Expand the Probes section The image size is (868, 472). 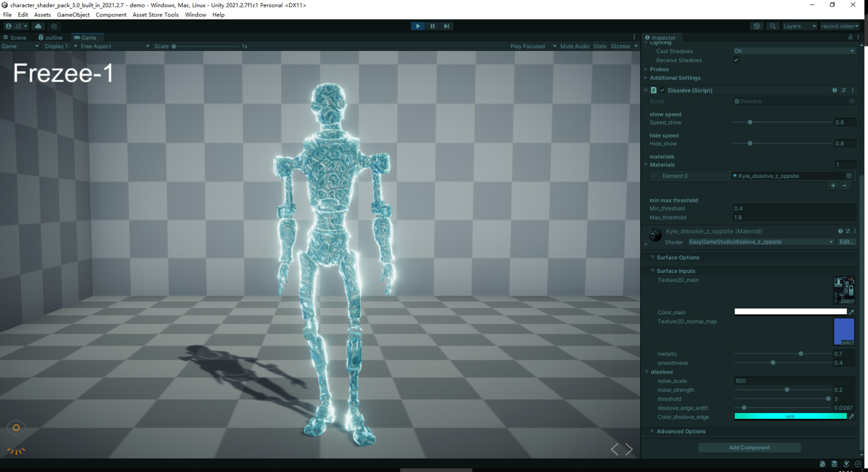click(x=647, y=69)
